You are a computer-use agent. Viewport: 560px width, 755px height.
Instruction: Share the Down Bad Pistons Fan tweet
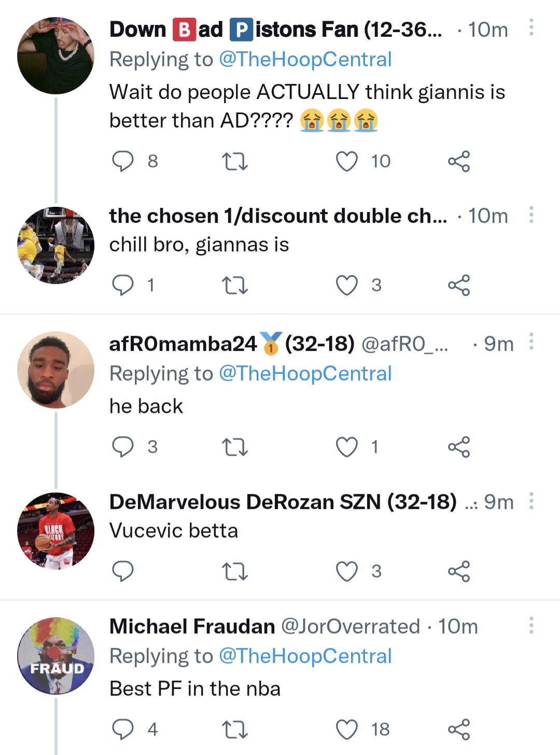(459, 161)
